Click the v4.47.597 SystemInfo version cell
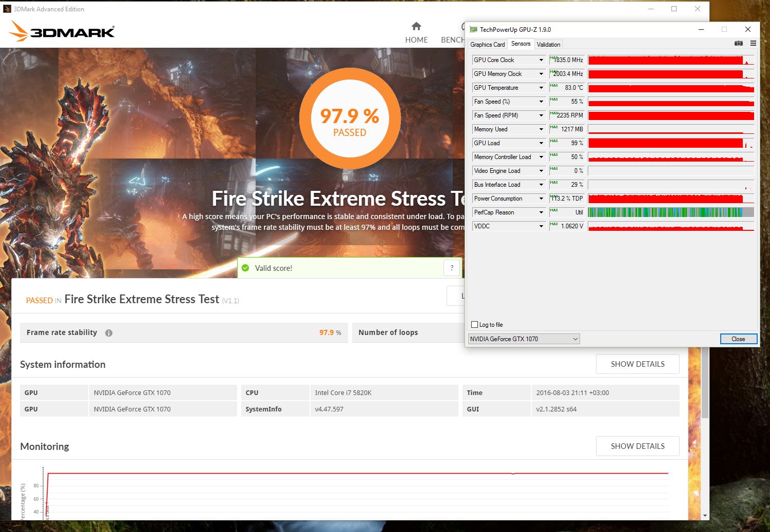The image size is (770, 532). click(384, 409)
